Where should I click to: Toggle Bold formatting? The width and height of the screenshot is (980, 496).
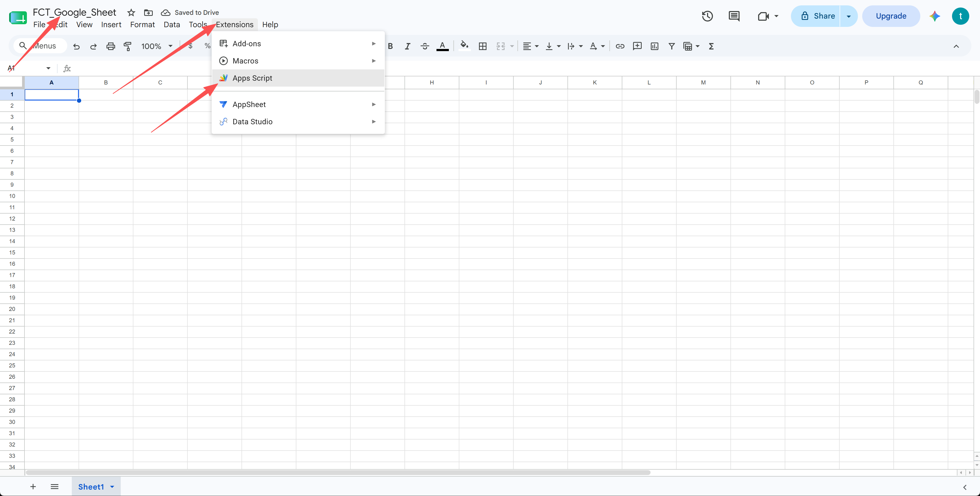(x=390, y=47)
